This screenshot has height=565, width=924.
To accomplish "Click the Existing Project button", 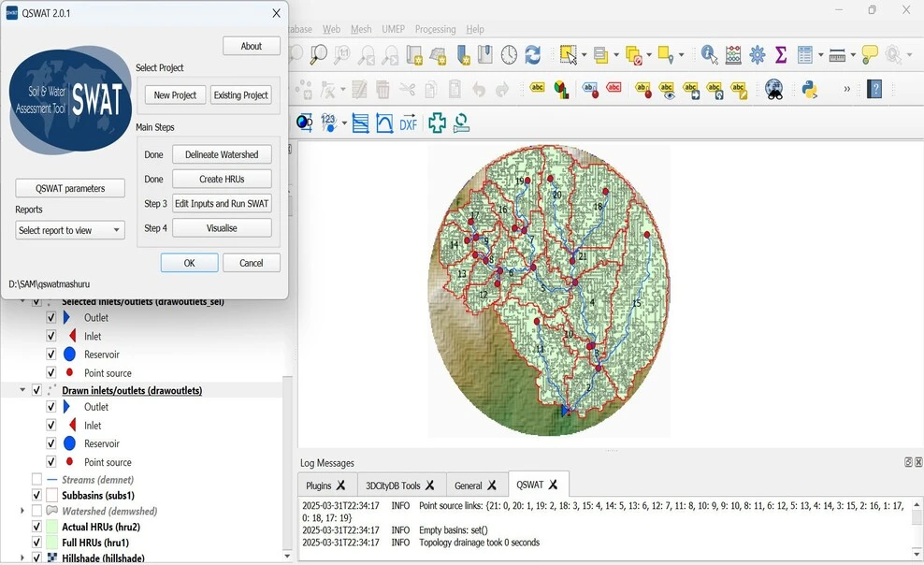I will click(240, 94).
